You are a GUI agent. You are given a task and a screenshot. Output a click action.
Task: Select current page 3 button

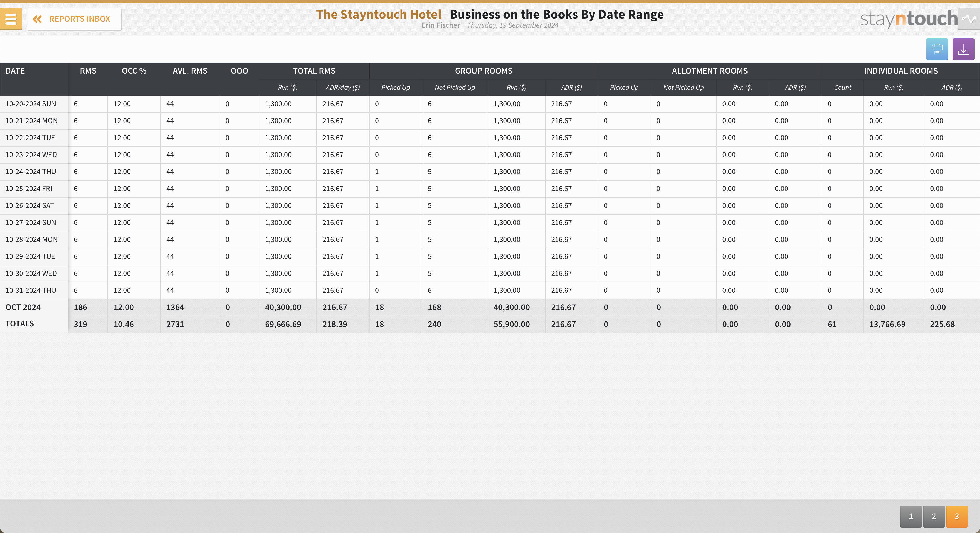956,516
